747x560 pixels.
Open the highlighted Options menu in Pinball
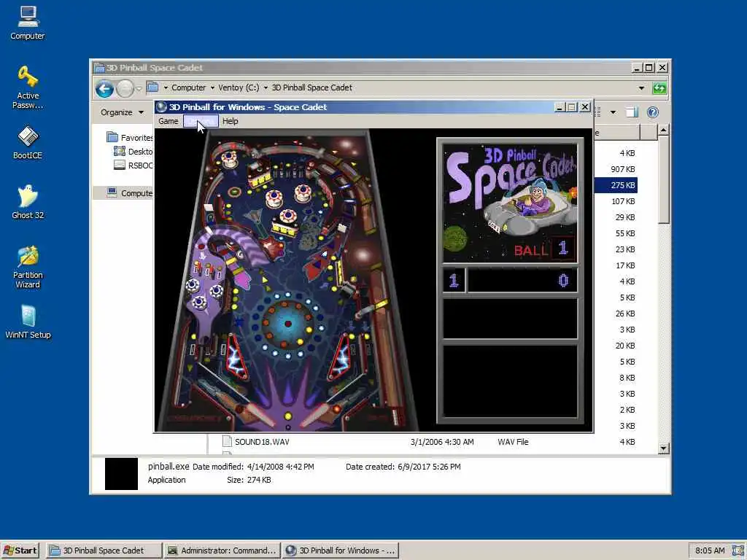[201, 121]
